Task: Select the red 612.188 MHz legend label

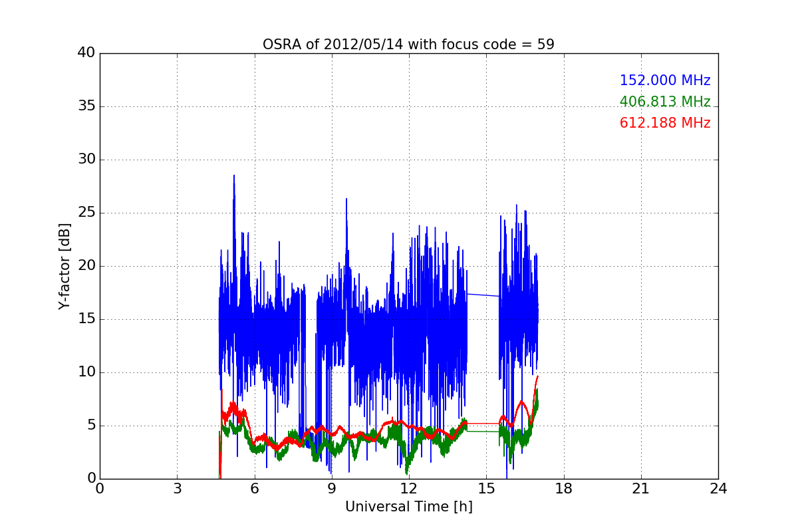Action: (x=665, y=123)
